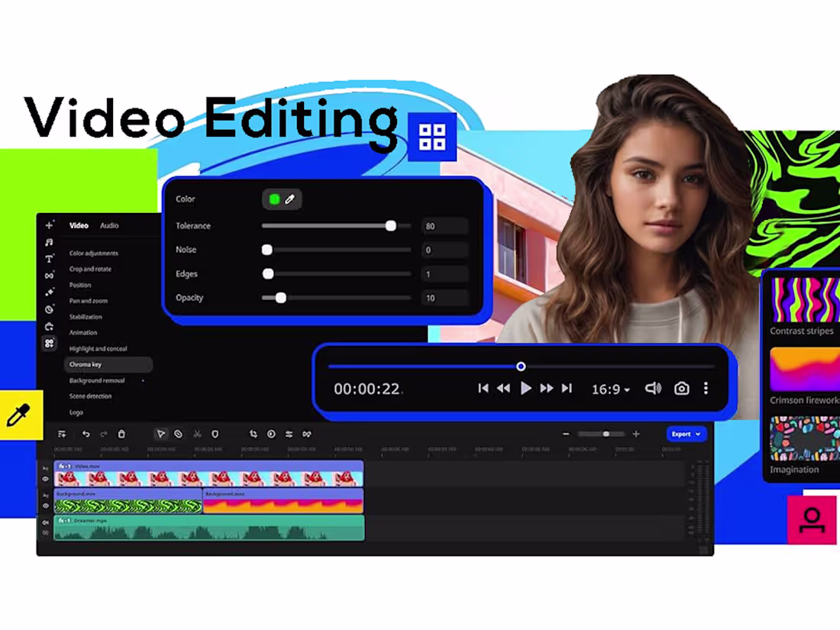Select the Music panel icon in the sidebar
Screen dimensions: 840x630
click(48, 242)
